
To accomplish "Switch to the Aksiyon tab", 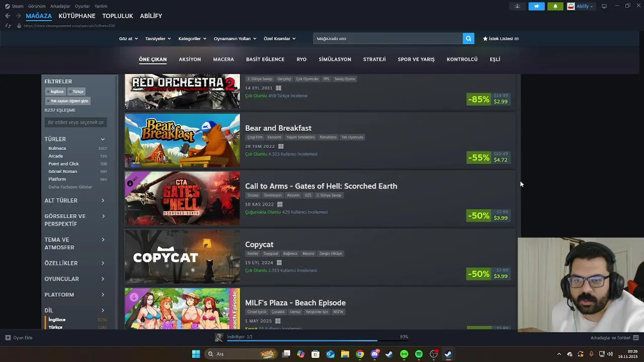I will [190, 59].
